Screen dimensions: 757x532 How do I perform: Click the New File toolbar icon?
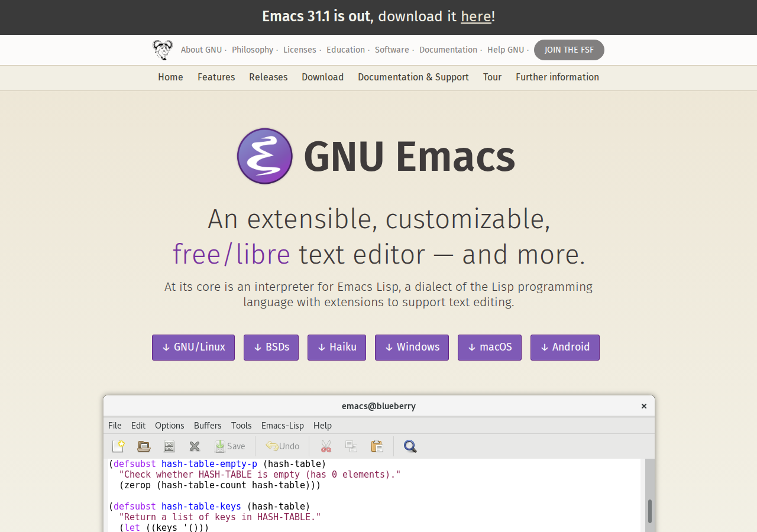pos(118,446)
